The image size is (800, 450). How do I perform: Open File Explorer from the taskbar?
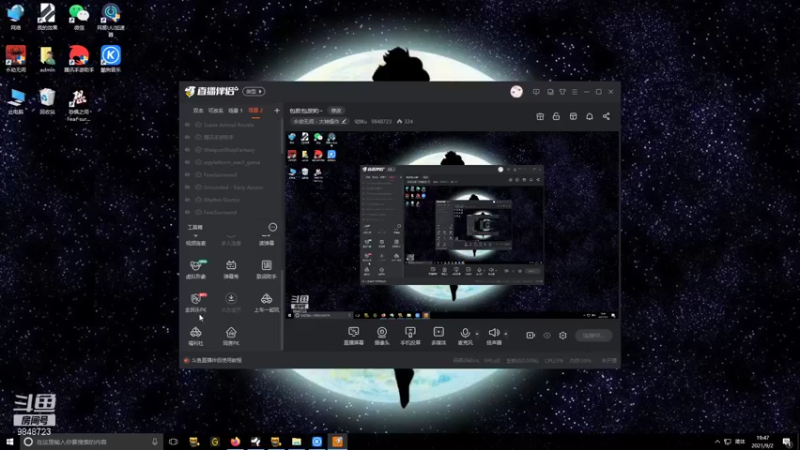pos(296,442)
